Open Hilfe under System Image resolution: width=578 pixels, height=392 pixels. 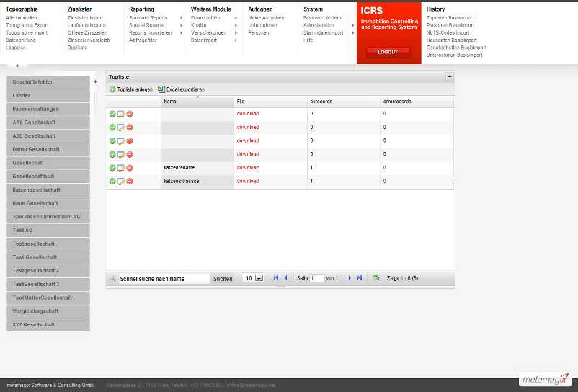click(x=308, y=40)
